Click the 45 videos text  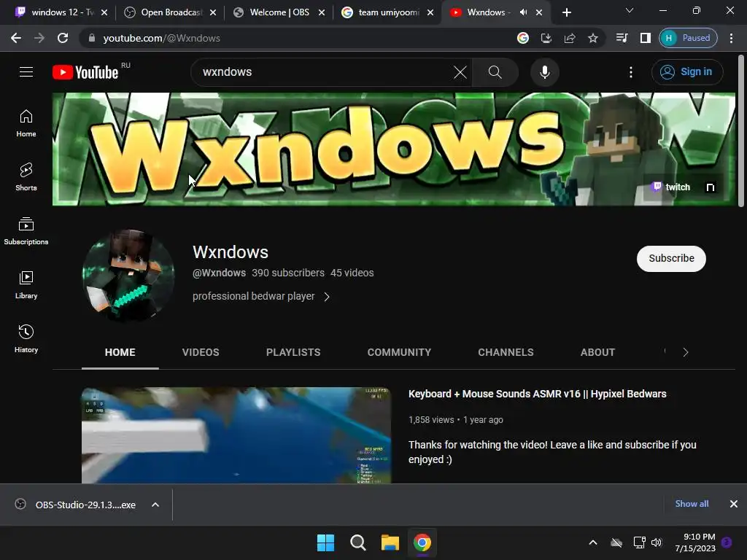352,273
